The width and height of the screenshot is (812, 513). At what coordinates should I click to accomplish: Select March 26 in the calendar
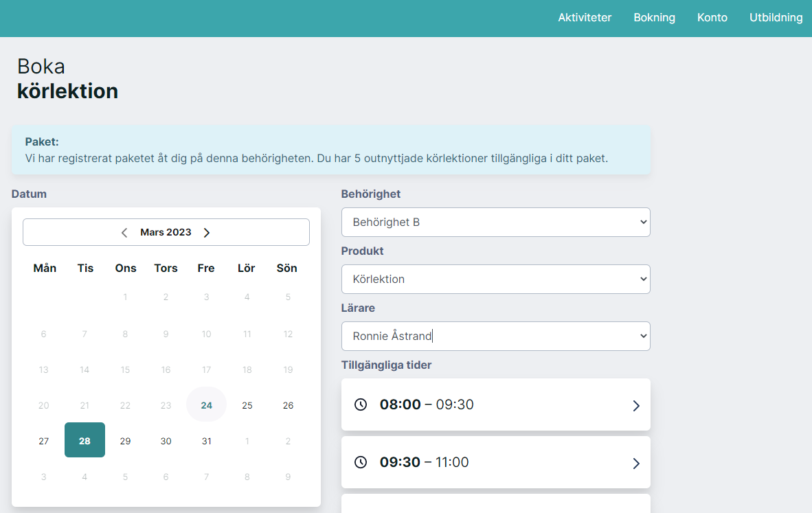coord(288,404)
